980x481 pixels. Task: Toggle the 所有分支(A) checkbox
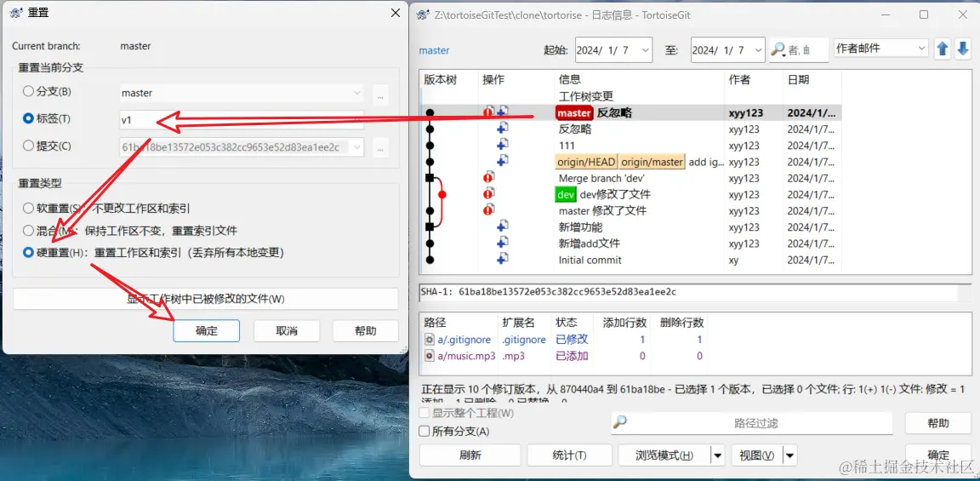pos(424,431)
